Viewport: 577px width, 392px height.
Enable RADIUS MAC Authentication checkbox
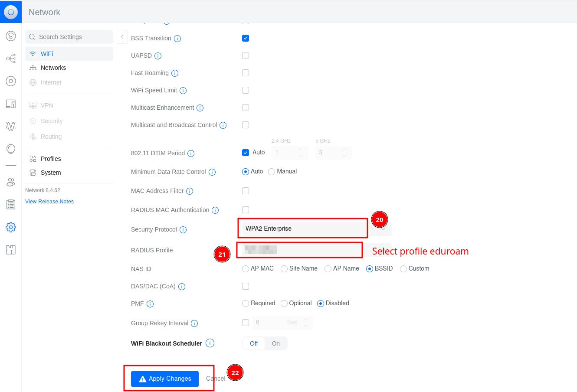[x=246, y=210]
